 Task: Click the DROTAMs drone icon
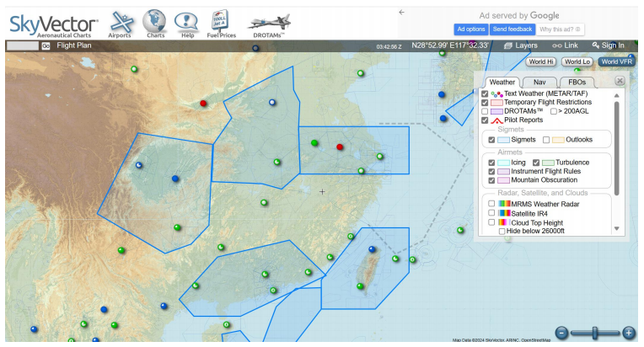(271, 23)
